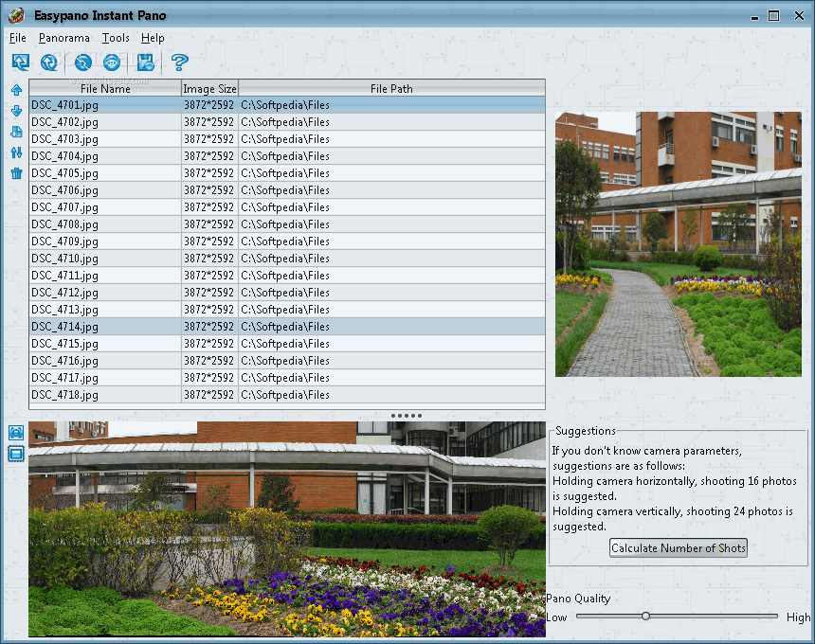
Task: Click the source photo preview thumbnail
Action: [x=679, y=244]
